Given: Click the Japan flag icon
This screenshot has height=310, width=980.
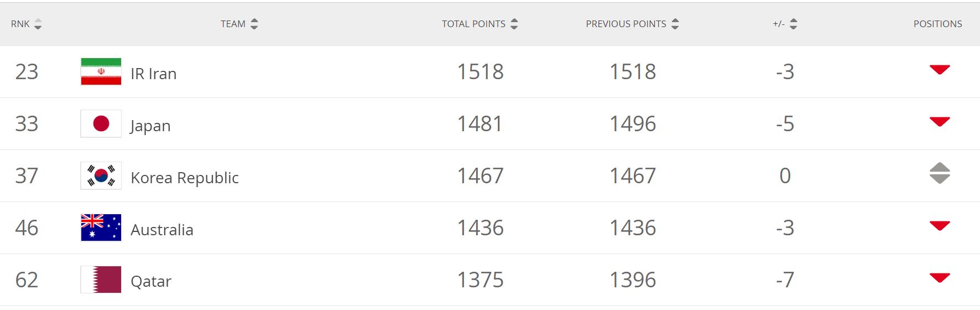Looking at the screenshot, I should tap(101, 123).
